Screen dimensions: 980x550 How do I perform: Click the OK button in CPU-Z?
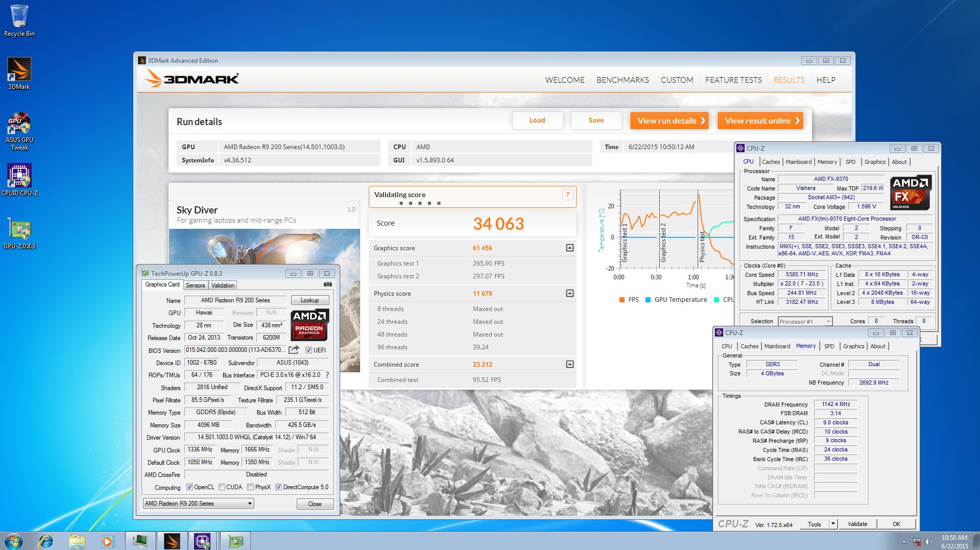(x=896, y=524)
